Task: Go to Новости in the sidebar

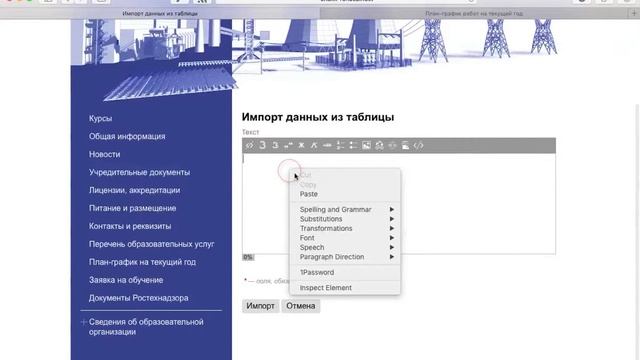Action: click(104, 154)
